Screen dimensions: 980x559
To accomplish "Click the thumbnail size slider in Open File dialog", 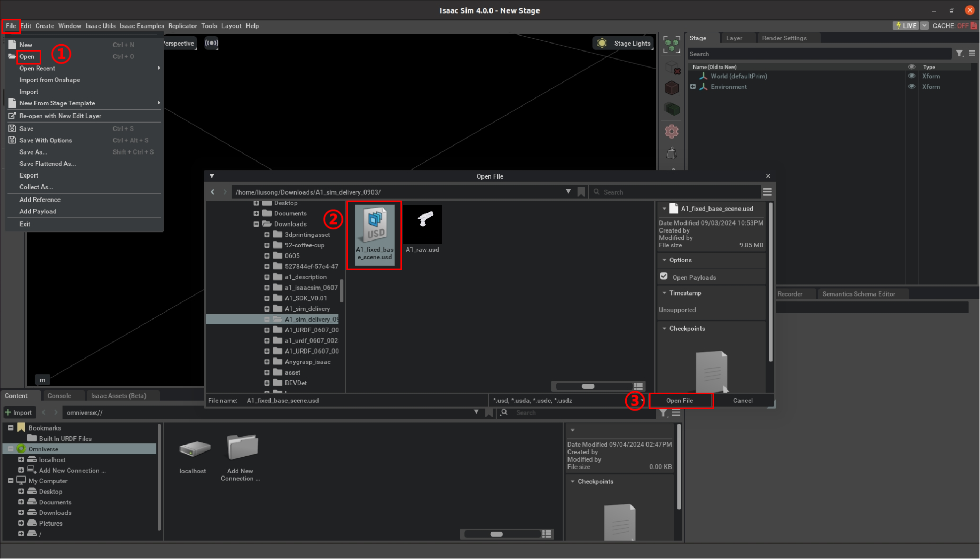I will coord(588,386).
